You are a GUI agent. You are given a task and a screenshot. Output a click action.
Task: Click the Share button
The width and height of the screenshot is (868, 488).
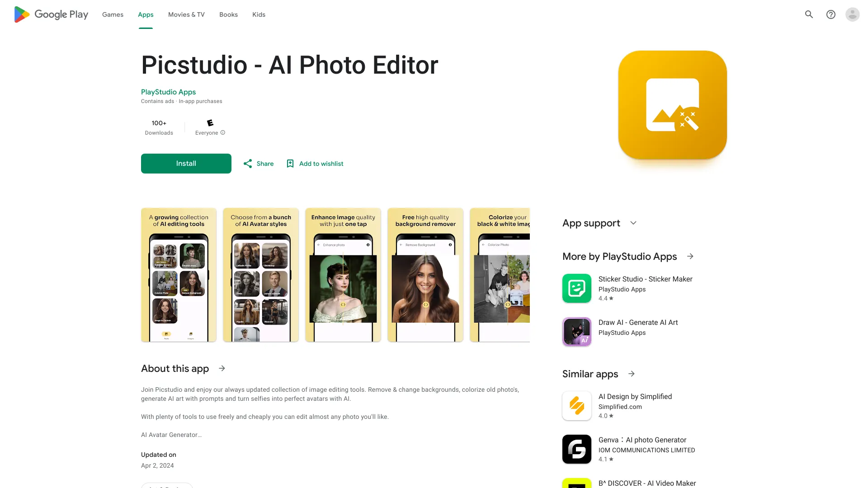click(x=258, y=163)
